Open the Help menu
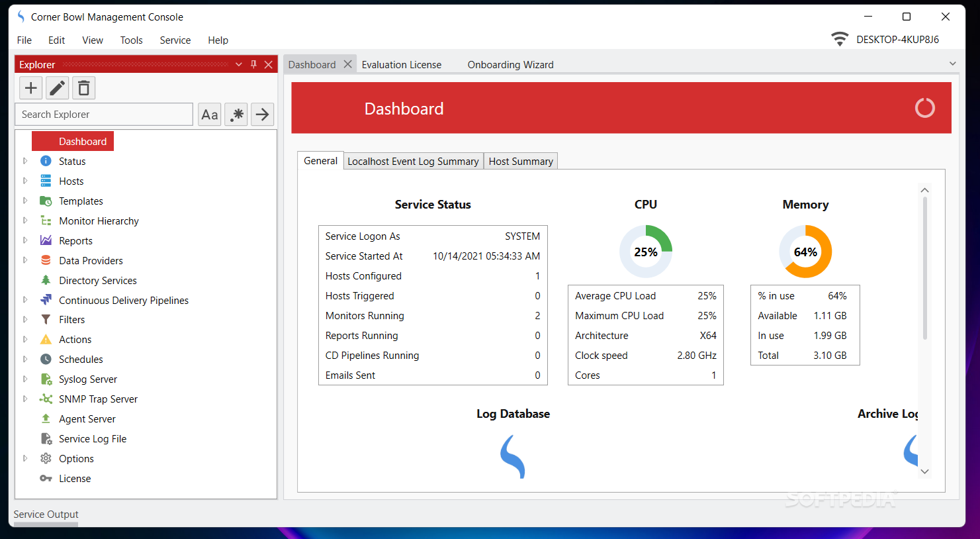Screen dimensions: 980x539 (218, 40)
